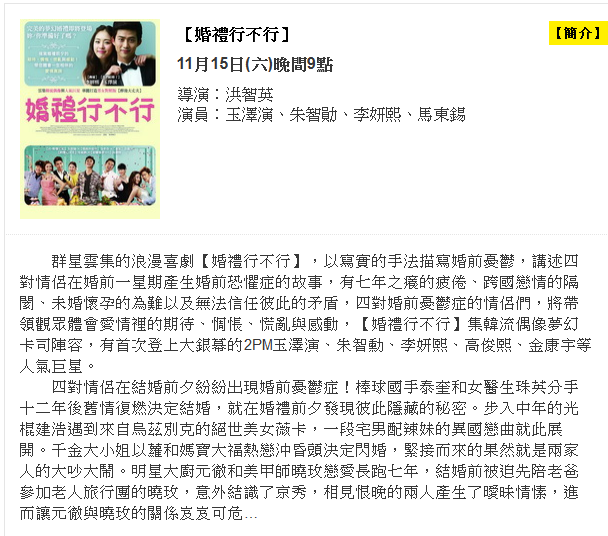
Task: Click the 婚禮行不行 movie poster thumbnail
Action: 90,119
